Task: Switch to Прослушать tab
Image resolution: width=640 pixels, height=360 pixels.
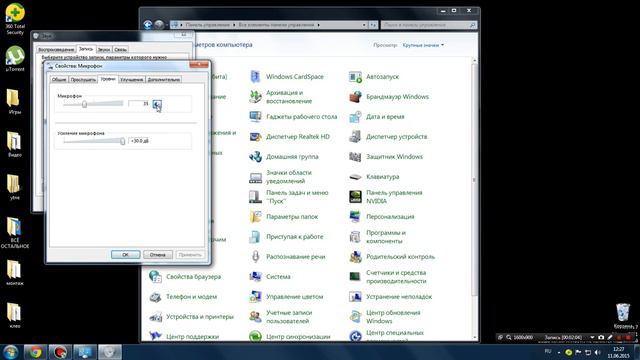Action: click(x=83, y=80)
